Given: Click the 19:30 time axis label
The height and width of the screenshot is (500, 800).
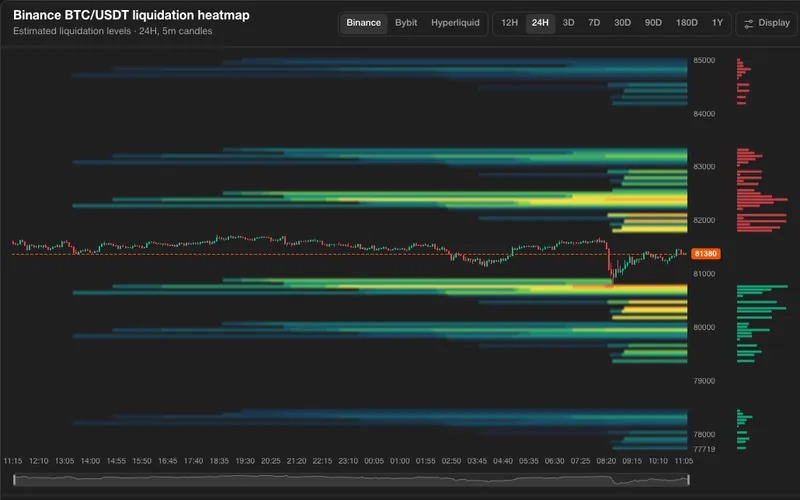Looking at the screenshot, I should [245, 461].
